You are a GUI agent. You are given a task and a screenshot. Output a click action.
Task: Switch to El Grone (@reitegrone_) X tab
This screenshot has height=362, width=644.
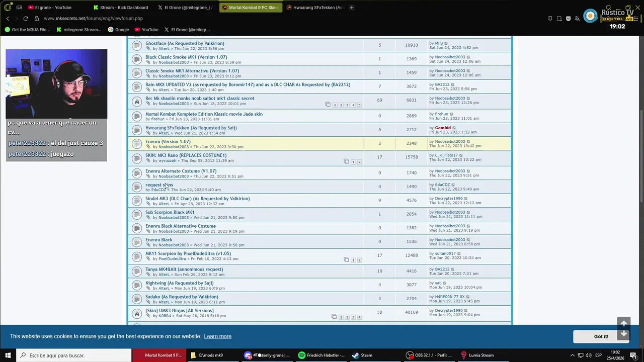point(185,8)
